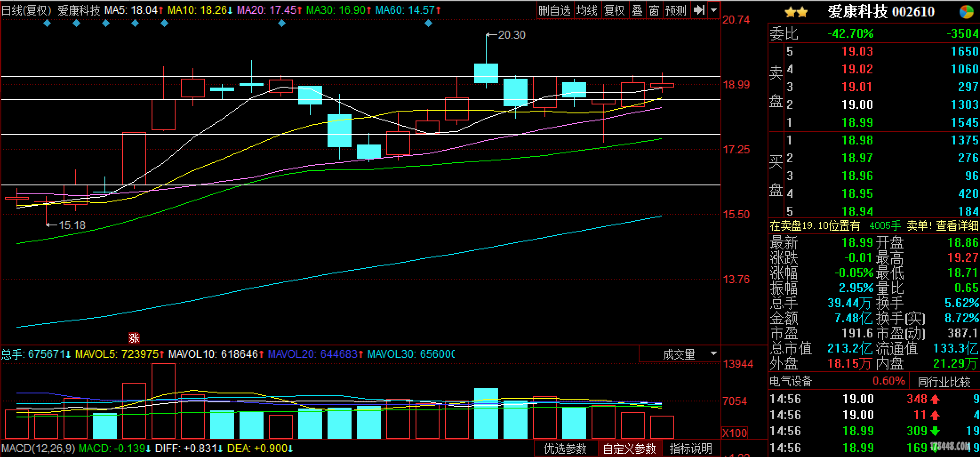
Task: Click the 开盘 18.86 value
Action: click(x=963, y=243)
